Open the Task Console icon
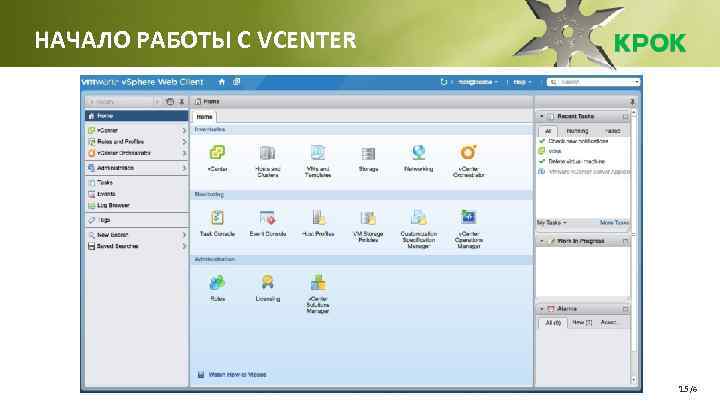This screenshot has width=720, height=405. [217, 218]
